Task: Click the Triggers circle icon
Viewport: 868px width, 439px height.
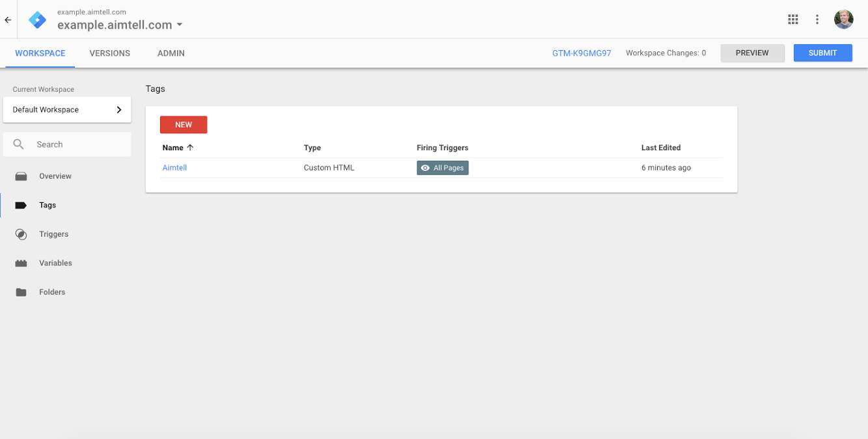Action: point(21,234)
